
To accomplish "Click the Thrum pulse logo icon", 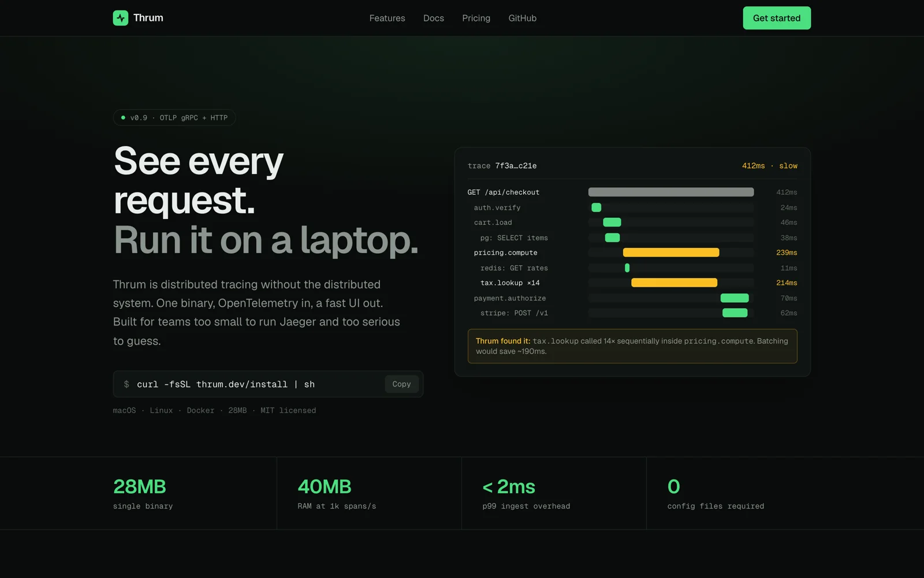I will click(120, 18).
